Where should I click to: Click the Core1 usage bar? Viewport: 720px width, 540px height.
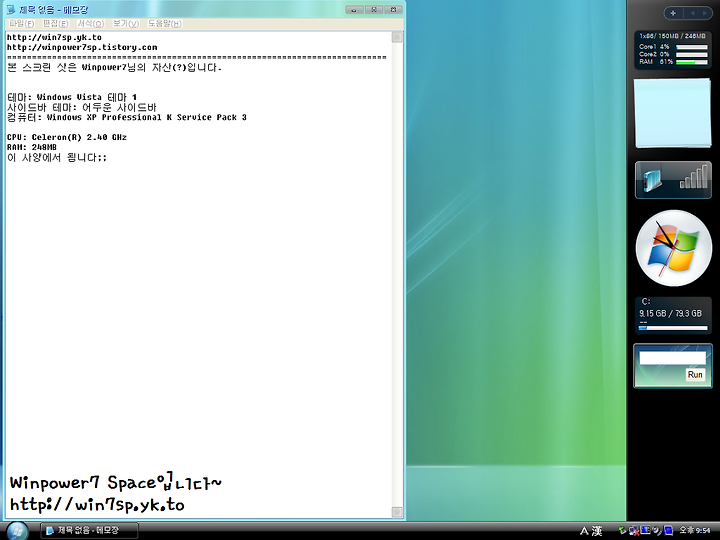(x=692, y=47)
